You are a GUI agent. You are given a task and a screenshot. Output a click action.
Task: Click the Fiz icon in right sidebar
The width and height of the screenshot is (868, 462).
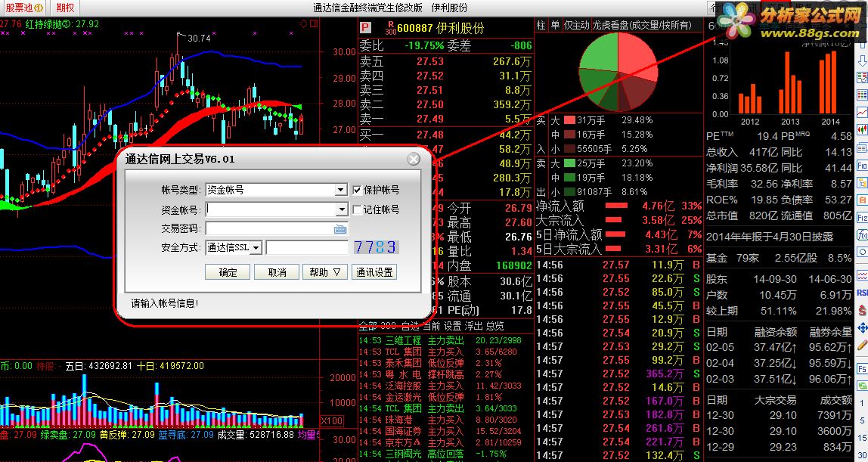click(863, 218)
